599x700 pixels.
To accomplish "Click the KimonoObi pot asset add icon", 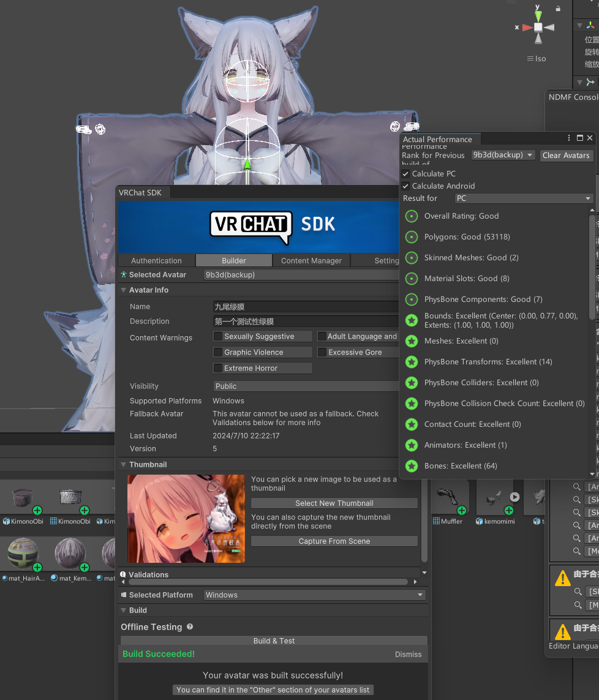I will click(x=37, y=510).
